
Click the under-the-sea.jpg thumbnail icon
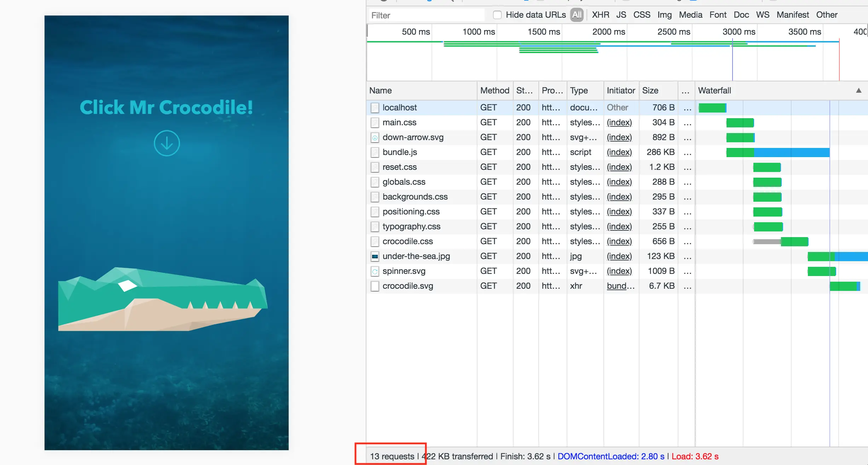[375, 257]
